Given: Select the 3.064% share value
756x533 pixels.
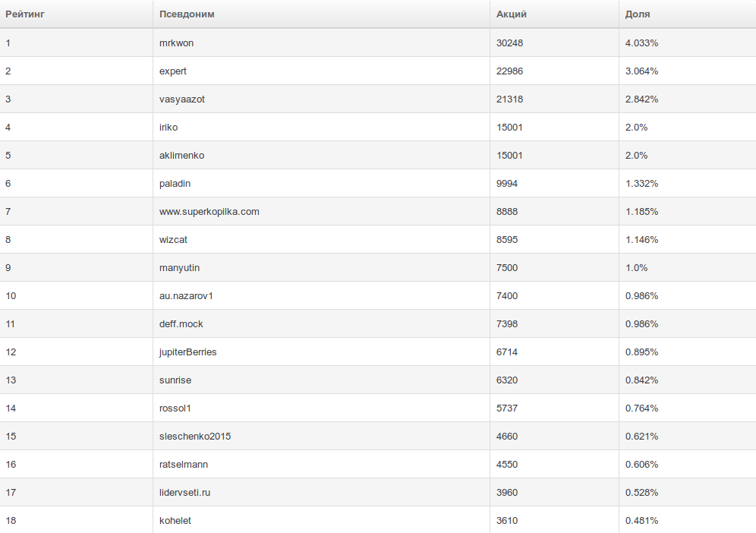Looking at the screenshot, I should point(641,71).
